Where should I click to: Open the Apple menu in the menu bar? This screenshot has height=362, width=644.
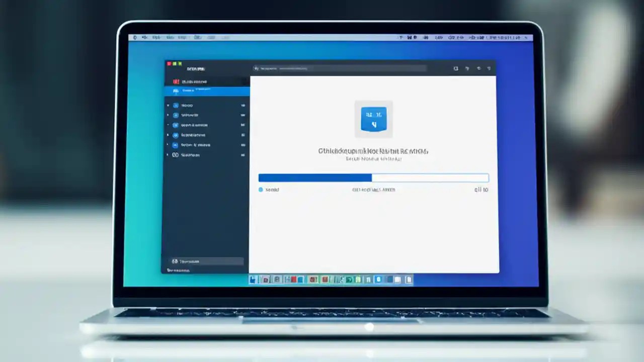pyautogui.click(x=134, y=37)
